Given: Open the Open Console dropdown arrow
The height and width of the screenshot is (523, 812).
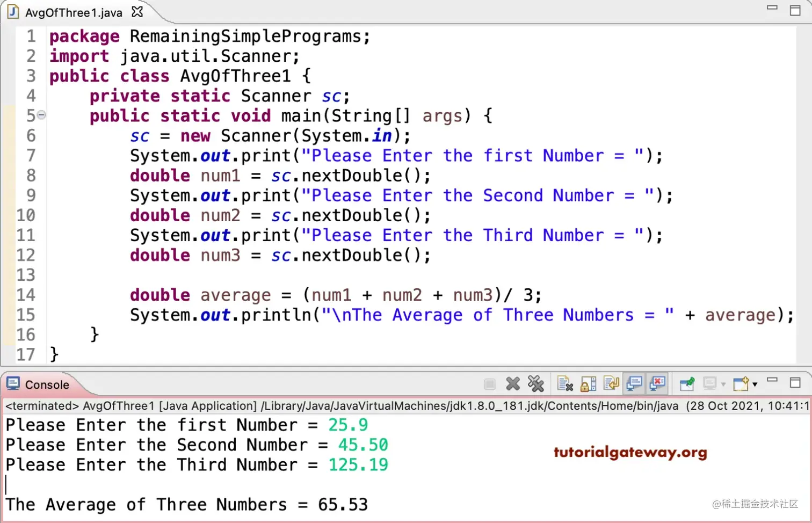Looking at the screenshot, I should click(755, 384).
